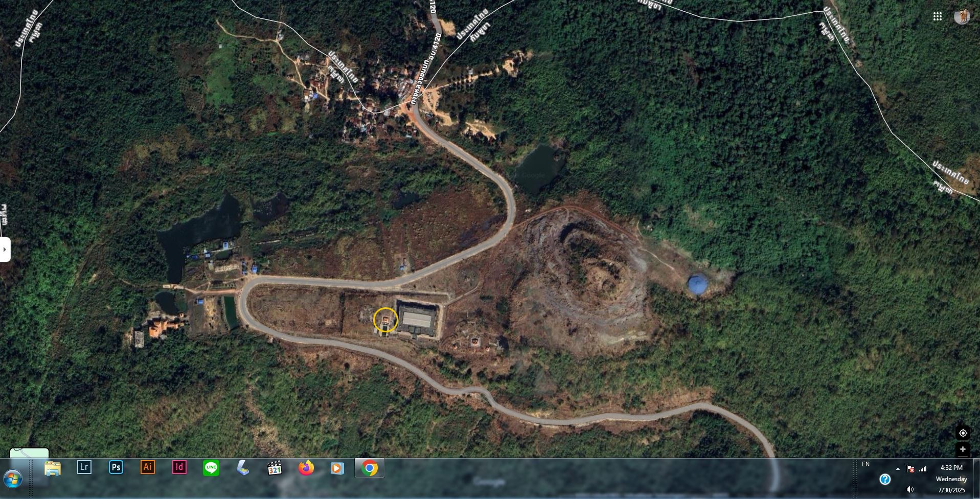Open the EN language bar indicator
This screenshot has width=980, height=499.
865,464
